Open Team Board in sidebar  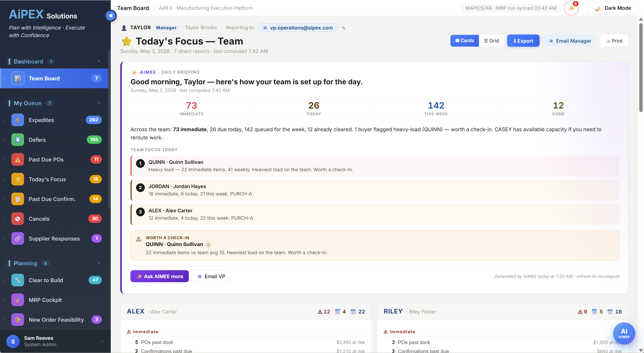click(x=54, y=79)
